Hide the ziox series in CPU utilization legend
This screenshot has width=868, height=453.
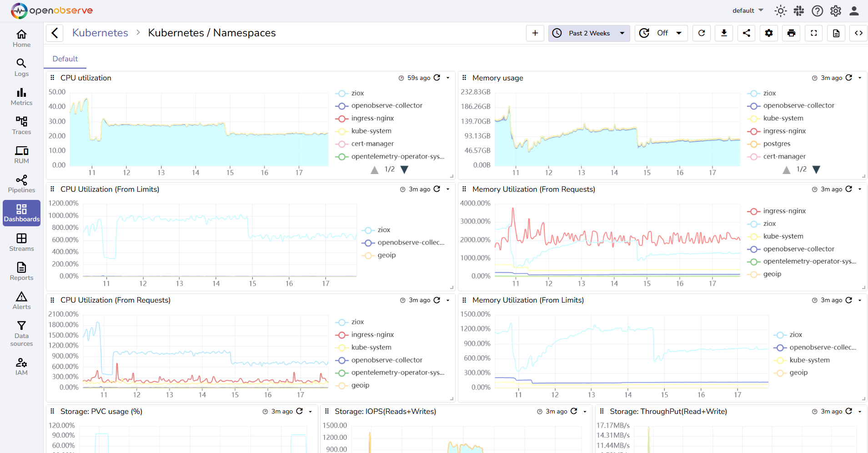(357, 93)
